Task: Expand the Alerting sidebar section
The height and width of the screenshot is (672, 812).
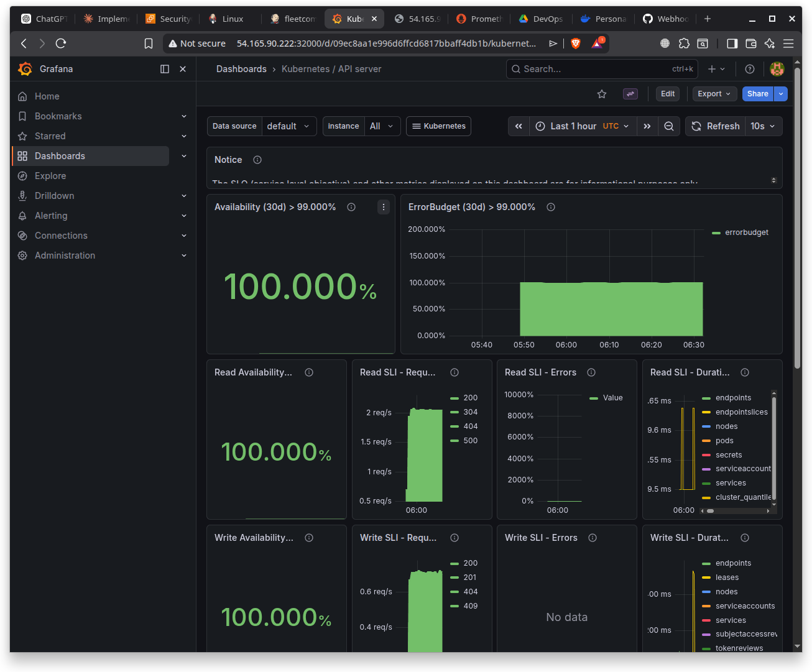Action: pos(184,216)
